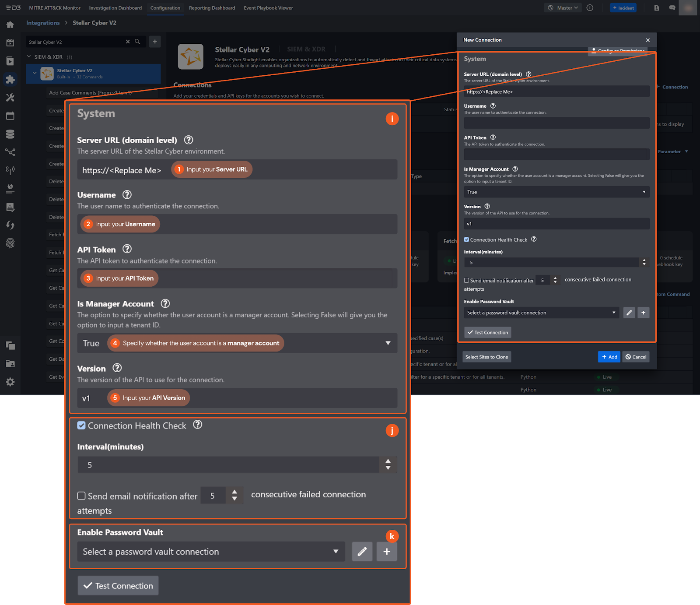Click the plus button beside integration search
This screenshot has height=605, width=700.
(155, 42)
